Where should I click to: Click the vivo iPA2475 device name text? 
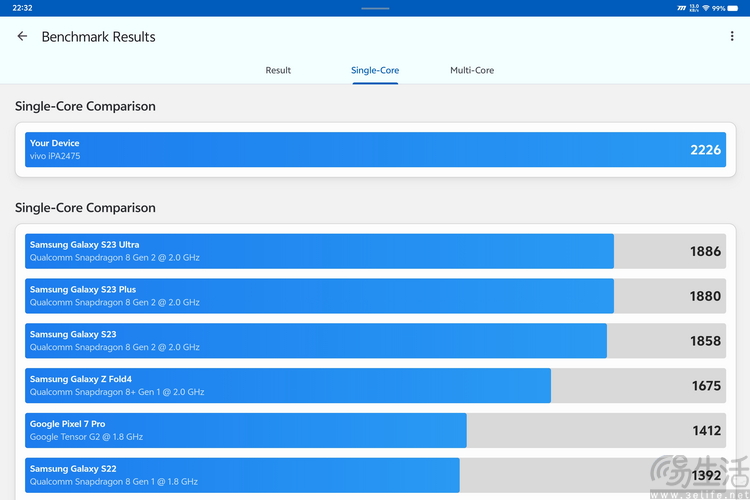55,156
